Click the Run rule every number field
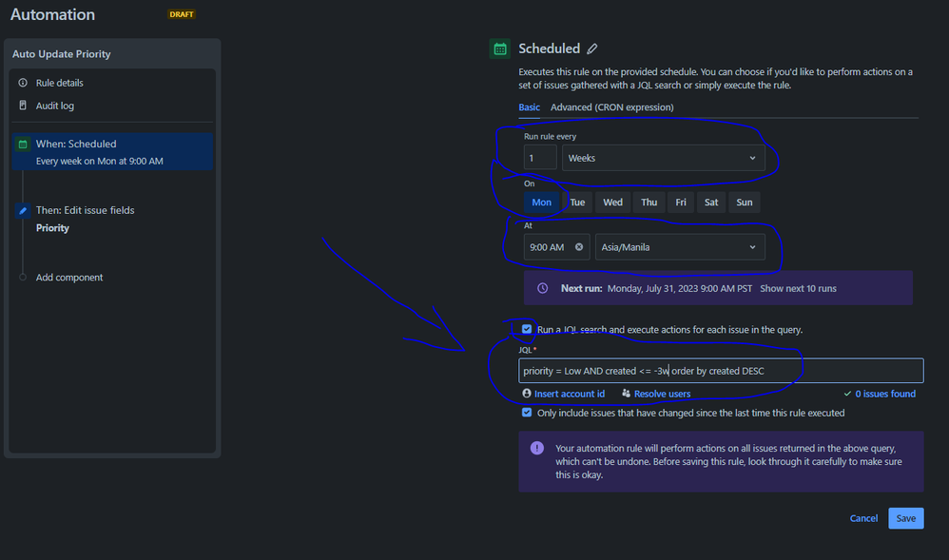 540,158
